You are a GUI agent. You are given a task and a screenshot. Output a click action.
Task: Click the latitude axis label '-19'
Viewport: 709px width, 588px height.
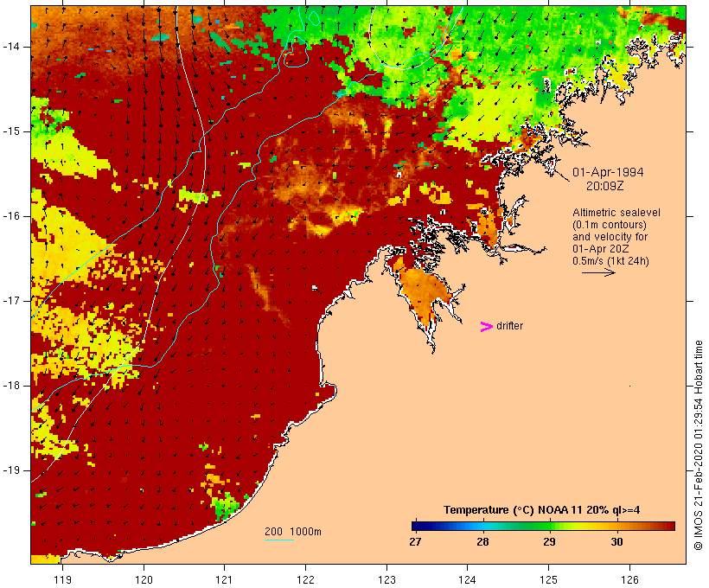tap(11, 470)
